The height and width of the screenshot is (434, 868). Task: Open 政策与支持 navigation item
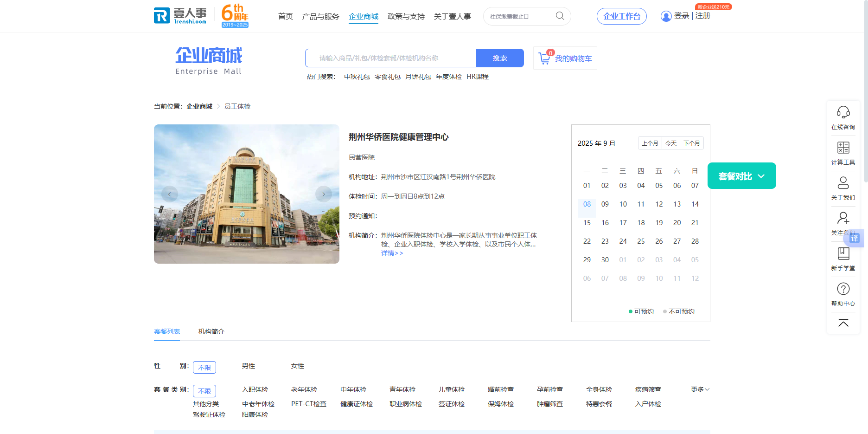pyautogui.click(x=406, y=16)
